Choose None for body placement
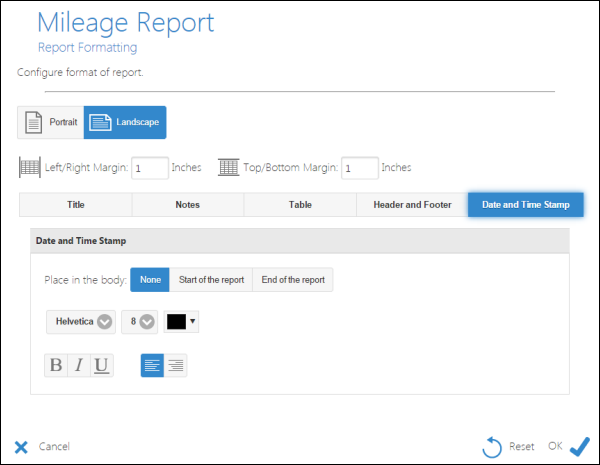 tap(150, 280)
